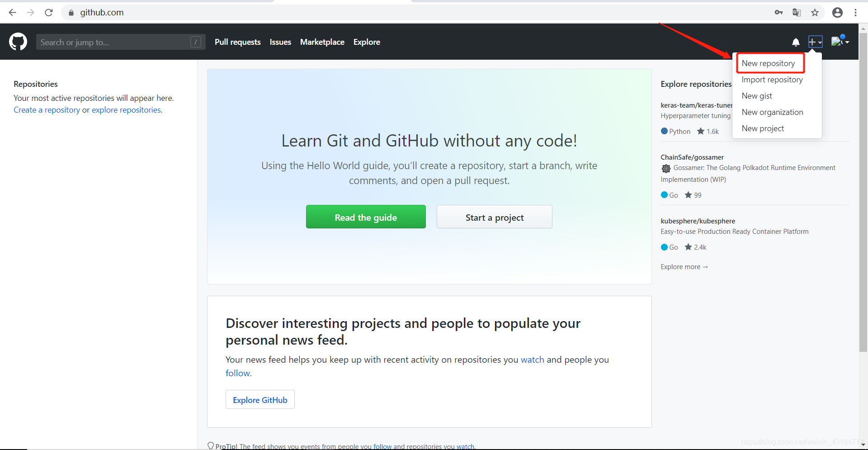Click the ProTip lightbulb icon
Viewport: 868px width, 450px height.
[x=211, y=446]
